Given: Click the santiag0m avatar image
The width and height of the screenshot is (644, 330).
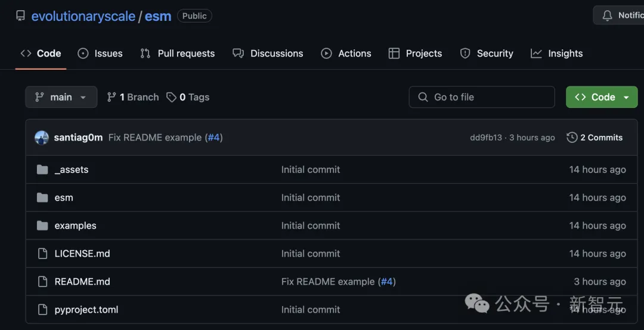Looking at the screenshot, I should point(42,138).
